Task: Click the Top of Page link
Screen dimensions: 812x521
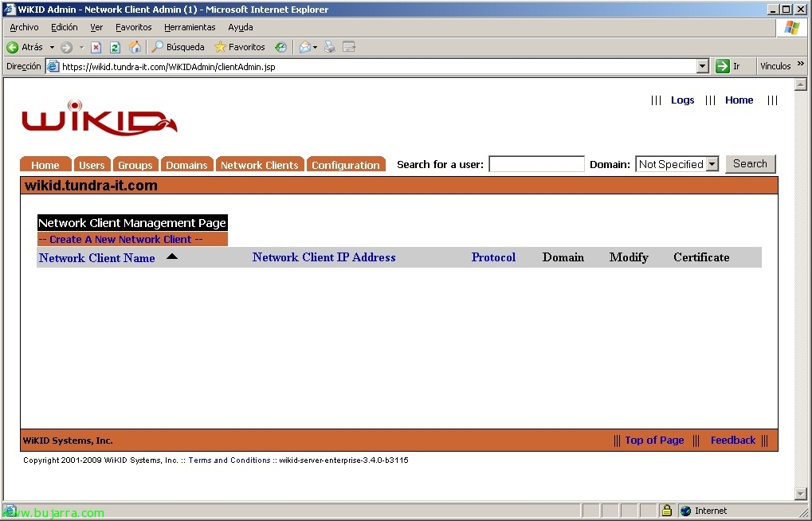Action: point(654,441)
